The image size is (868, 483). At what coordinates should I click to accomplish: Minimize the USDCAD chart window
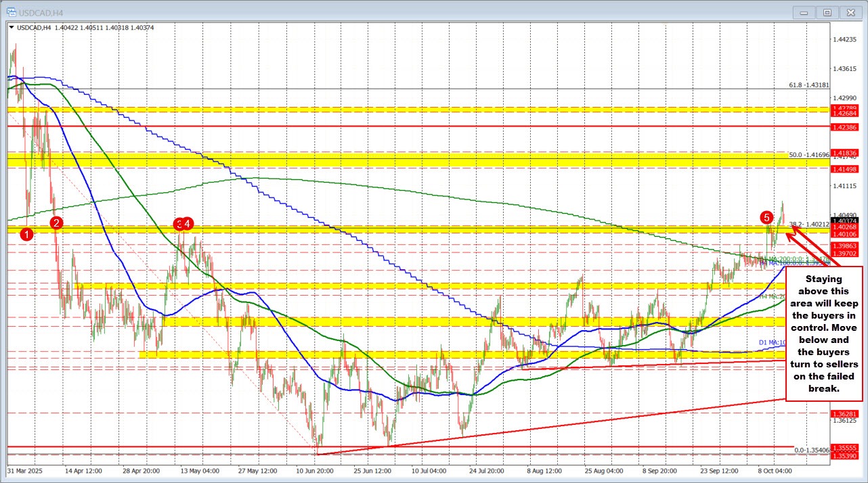point(804,11)
